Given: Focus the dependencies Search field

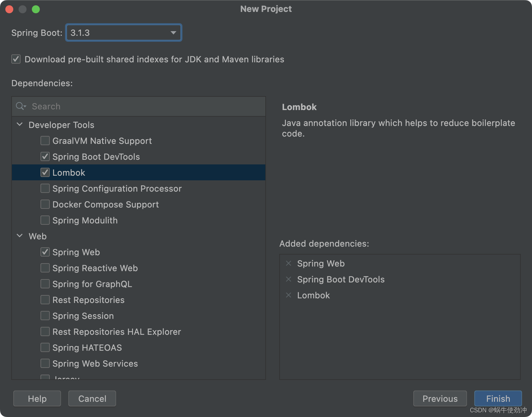Looking at the screenshot, I should coord(146,106).
